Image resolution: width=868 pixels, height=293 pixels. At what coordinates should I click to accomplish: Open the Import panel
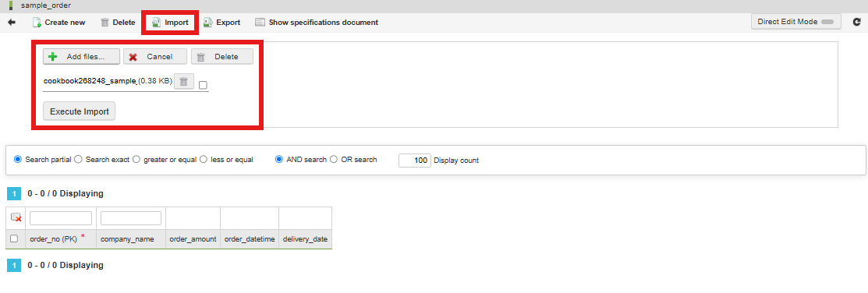pos(171,23)
